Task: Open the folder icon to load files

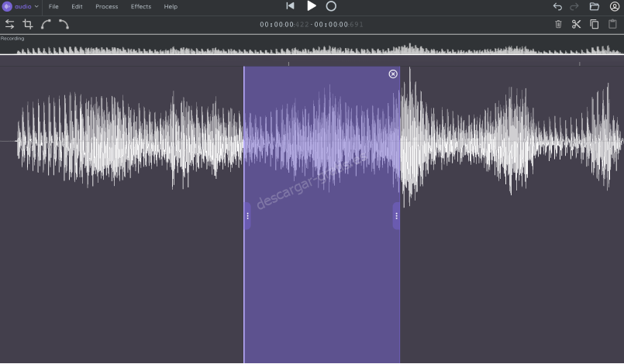Action: 595,6
